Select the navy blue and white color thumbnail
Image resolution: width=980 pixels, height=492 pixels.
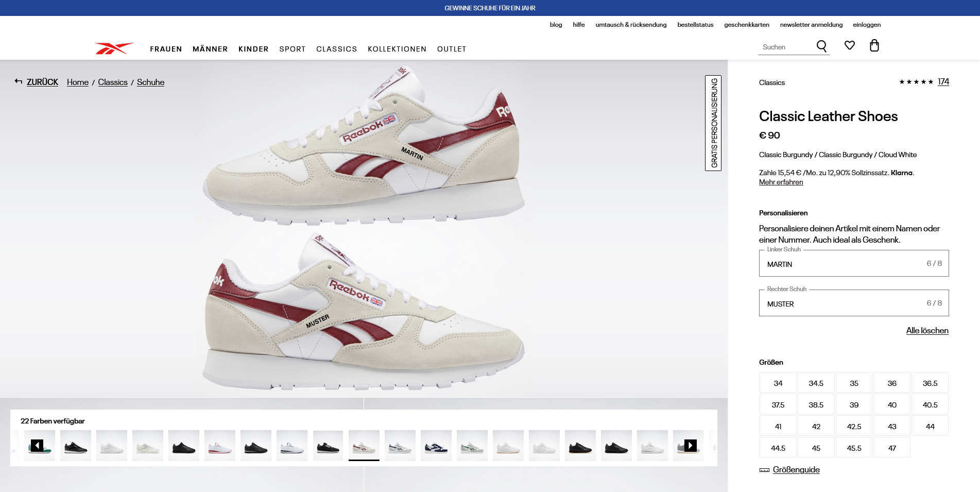pos(436,445)
